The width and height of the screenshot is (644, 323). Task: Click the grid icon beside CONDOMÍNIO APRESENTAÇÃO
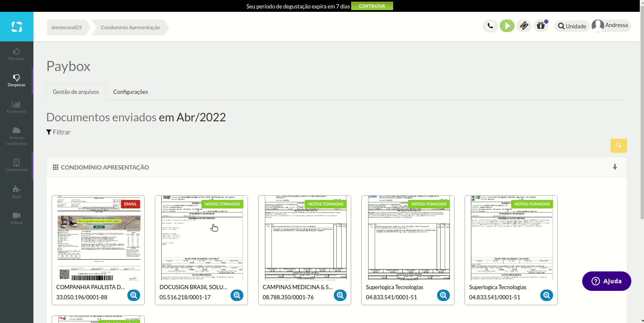pyautogui.click(x=55, y=167)
